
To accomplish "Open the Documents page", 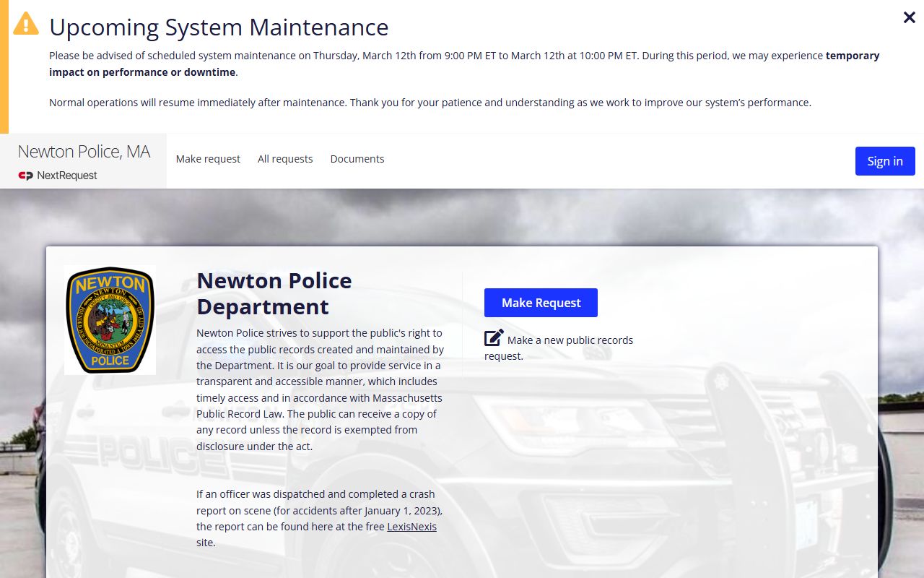I will [x=357, y=159].
